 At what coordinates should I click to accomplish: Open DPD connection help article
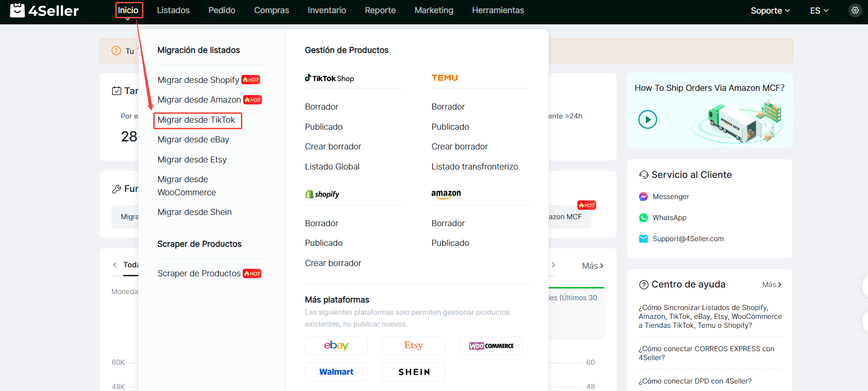coord(695,381)
